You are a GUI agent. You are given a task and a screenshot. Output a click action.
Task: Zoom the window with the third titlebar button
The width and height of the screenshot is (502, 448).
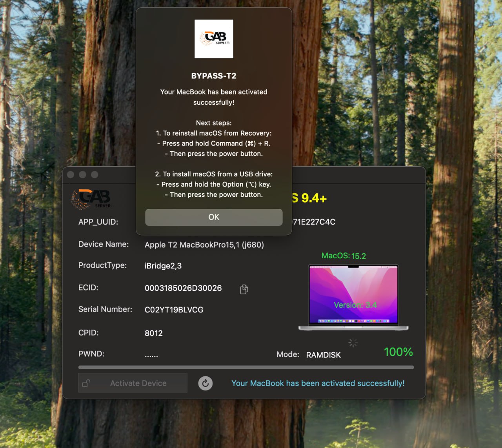(x=95, y=175)
